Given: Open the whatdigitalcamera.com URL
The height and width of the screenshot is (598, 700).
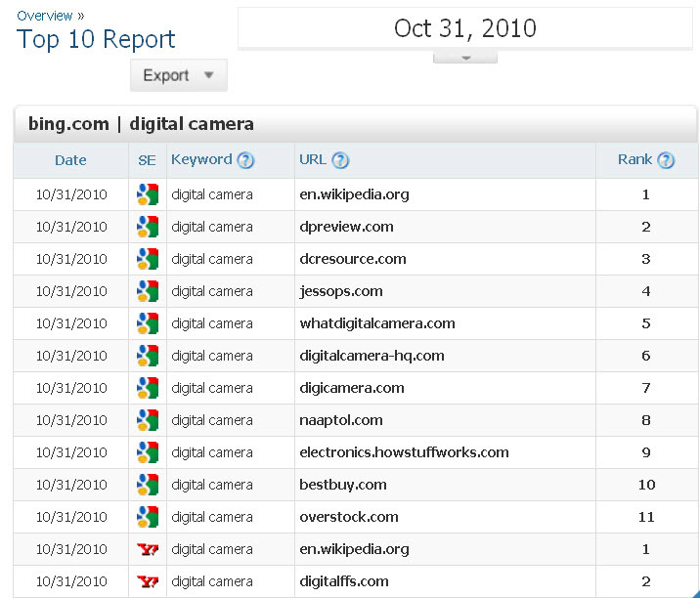Looking at the screenshot, I should [376, 323].
